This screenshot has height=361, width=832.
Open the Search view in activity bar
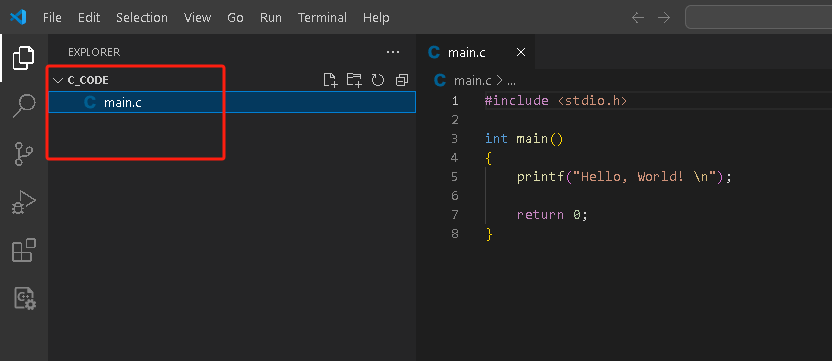23,106
